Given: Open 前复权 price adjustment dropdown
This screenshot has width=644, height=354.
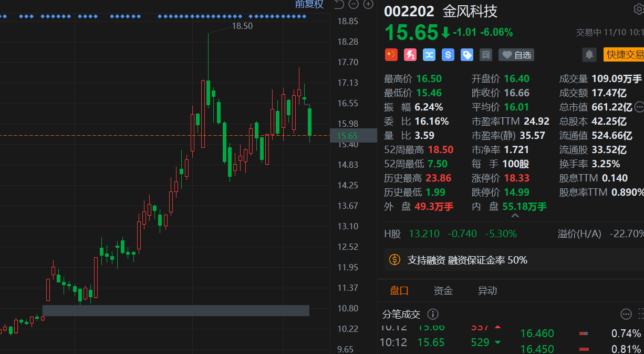Looking at the screenshot, I should pos(309,5).
